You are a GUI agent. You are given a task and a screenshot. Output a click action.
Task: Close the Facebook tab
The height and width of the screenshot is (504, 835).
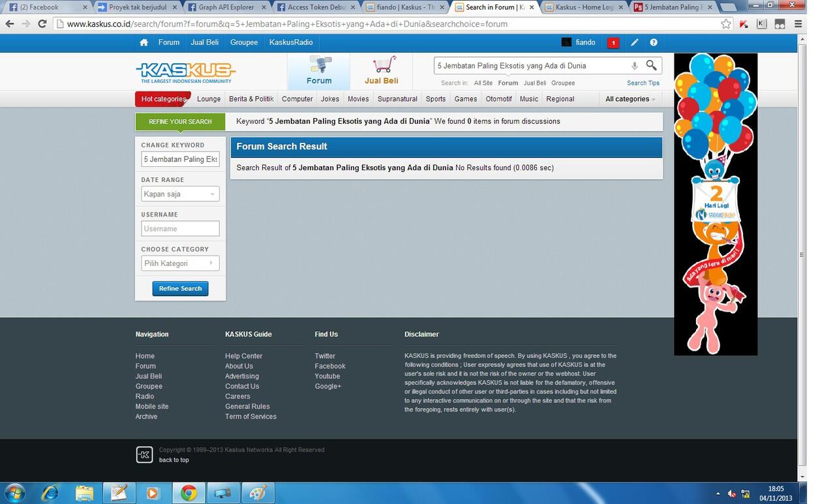[x=85, y=7]
